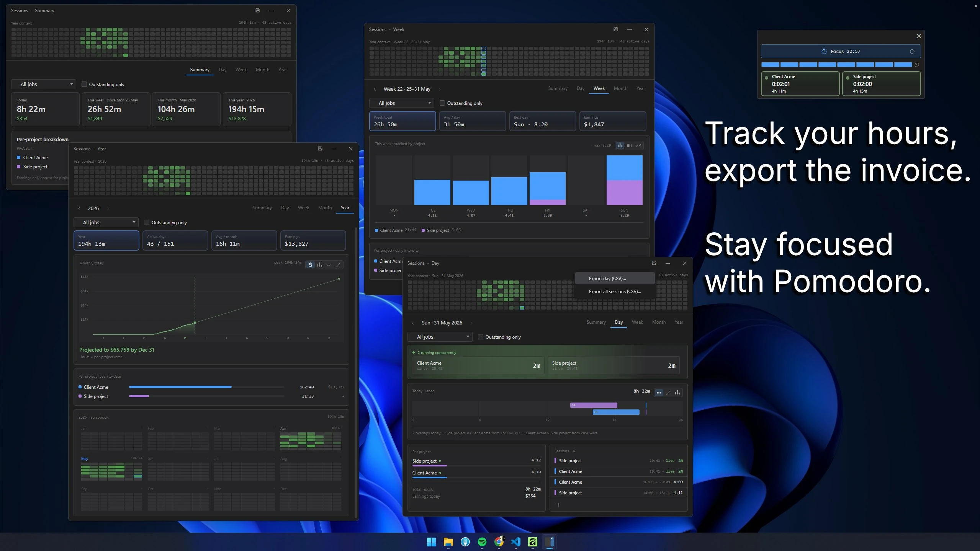Click the save icon in Sessions Summary window

click(x=258, y=10)
